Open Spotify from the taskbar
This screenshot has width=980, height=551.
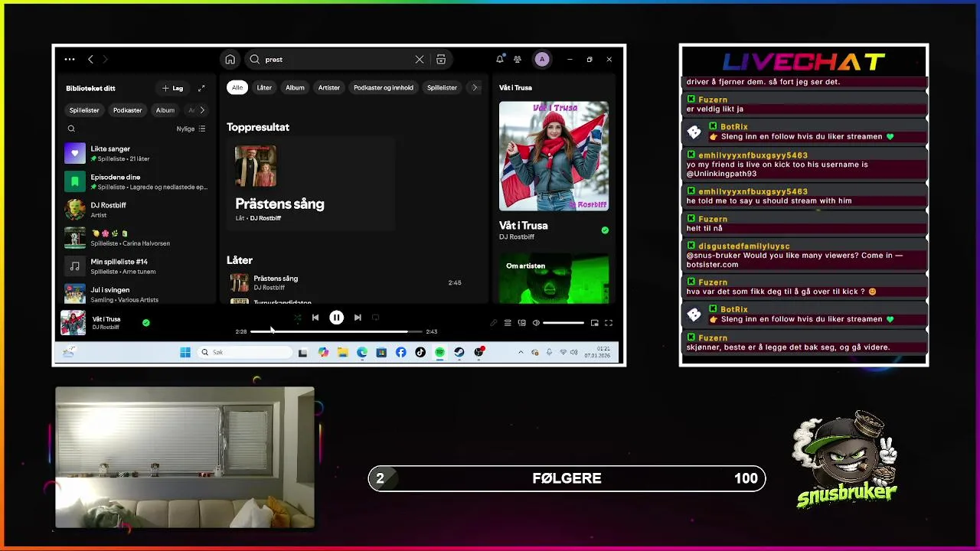click(x=439, y=352)
